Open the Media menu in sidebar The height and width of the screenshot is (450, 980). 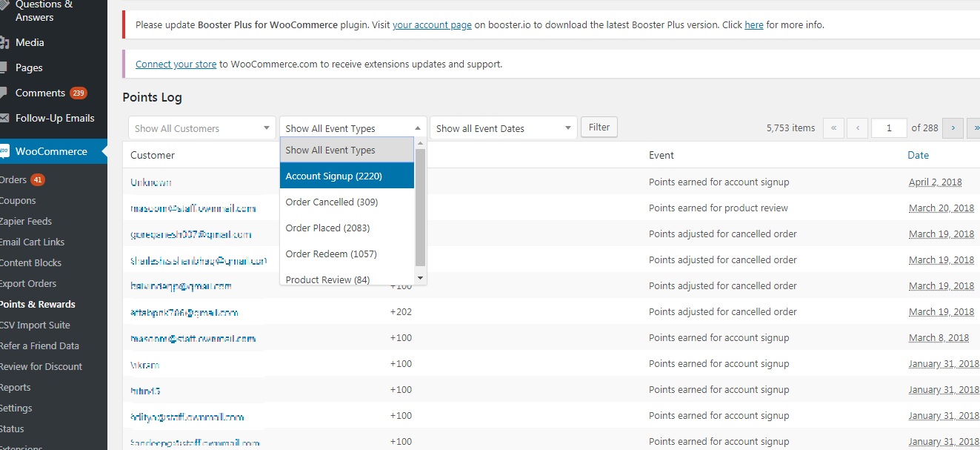30,42
